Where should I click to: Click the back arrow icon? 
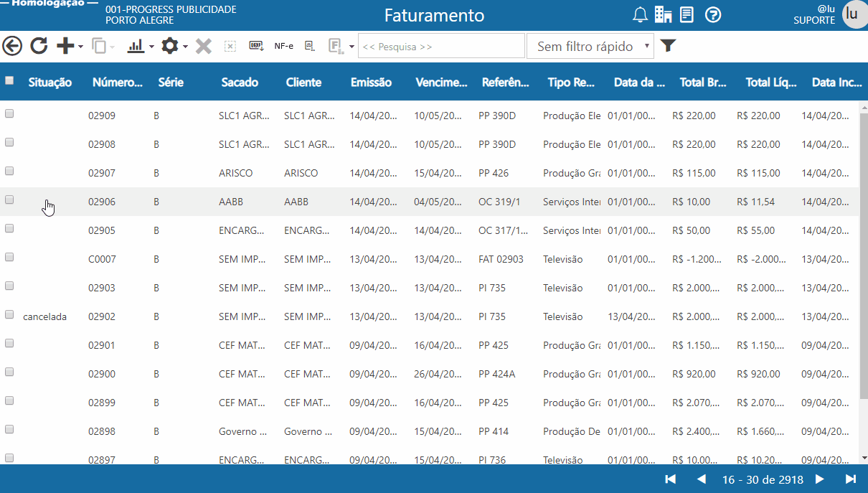[x=12, y=46]
